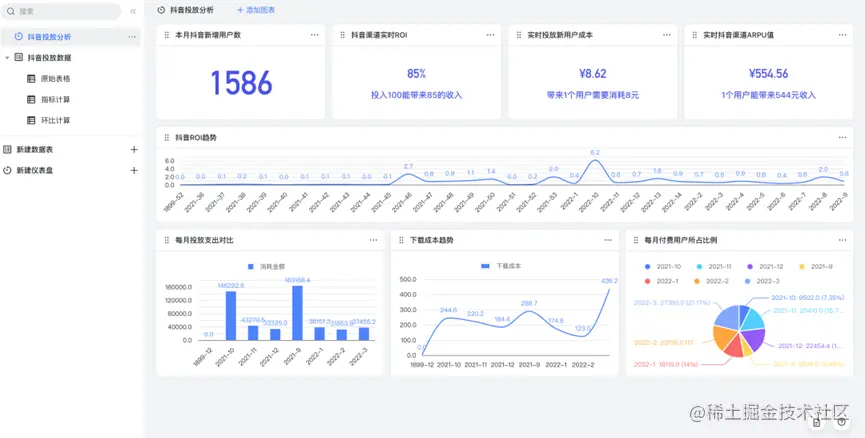Image resolution: width=865 pixels, height=438 pixels.
Task: Click plus to create 新建数据表
Action: 134,149
